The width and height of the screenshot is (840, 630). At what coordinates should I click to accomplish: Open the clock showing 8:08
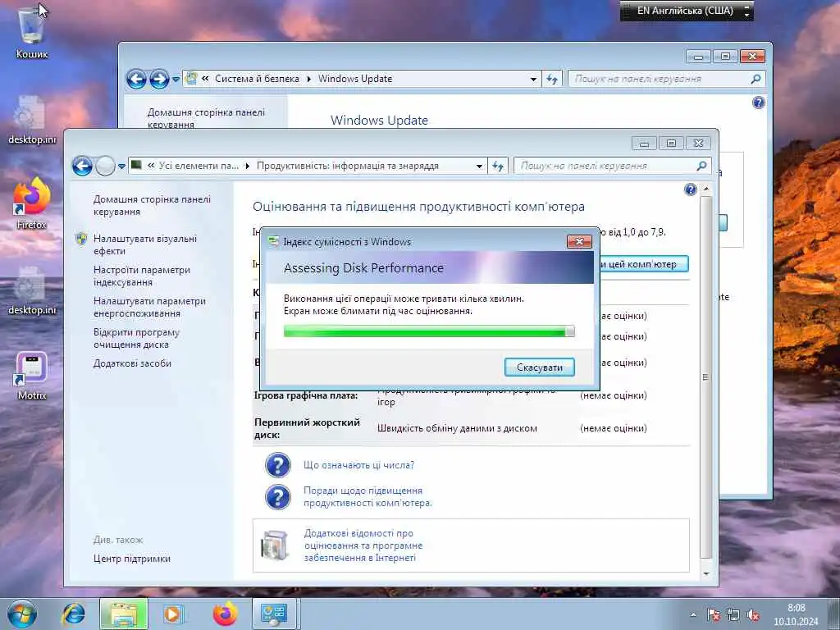(x=796, y=614)
